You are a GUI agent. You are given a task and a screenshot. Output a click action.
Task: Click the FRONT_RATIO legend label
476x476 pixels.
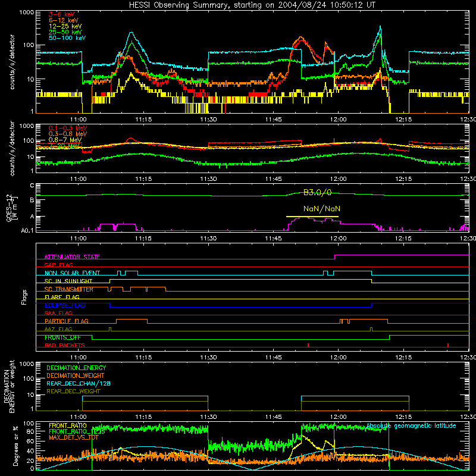(67, 426)
